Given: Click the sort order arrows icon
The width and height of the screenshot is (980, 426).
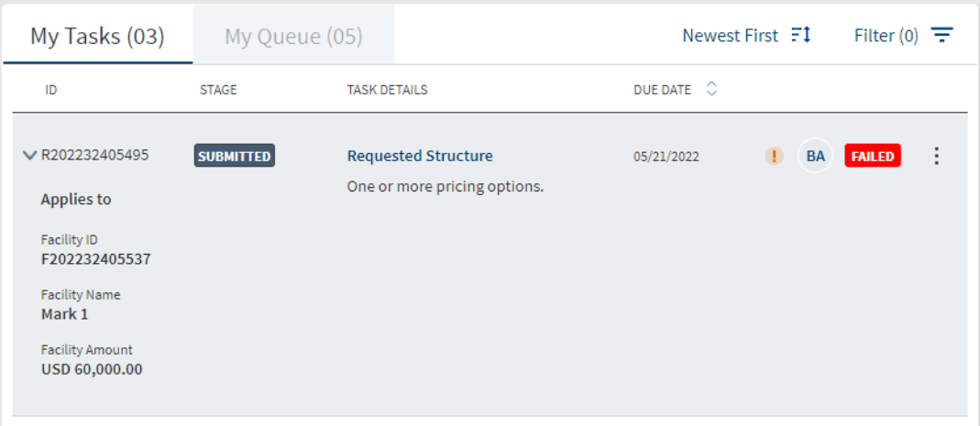Looking at the screenshot, I should (800, 36).
